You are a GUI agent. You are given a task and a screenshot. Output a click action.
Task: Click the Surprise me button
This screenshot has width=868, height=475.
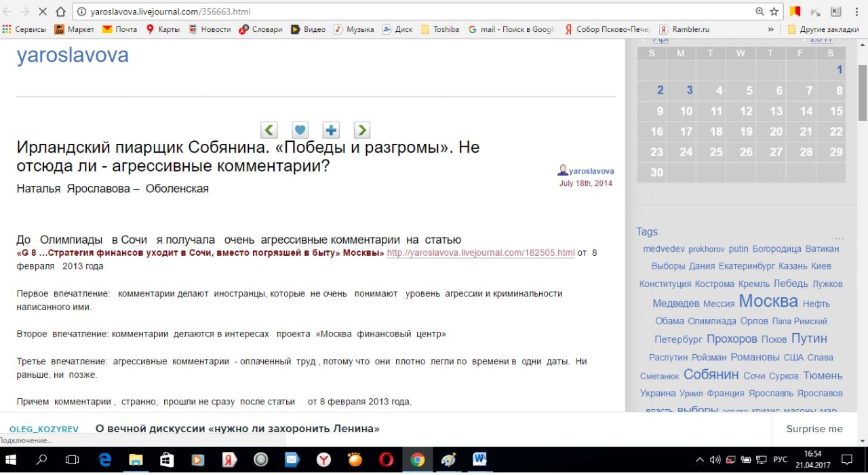tap(814, 429)
